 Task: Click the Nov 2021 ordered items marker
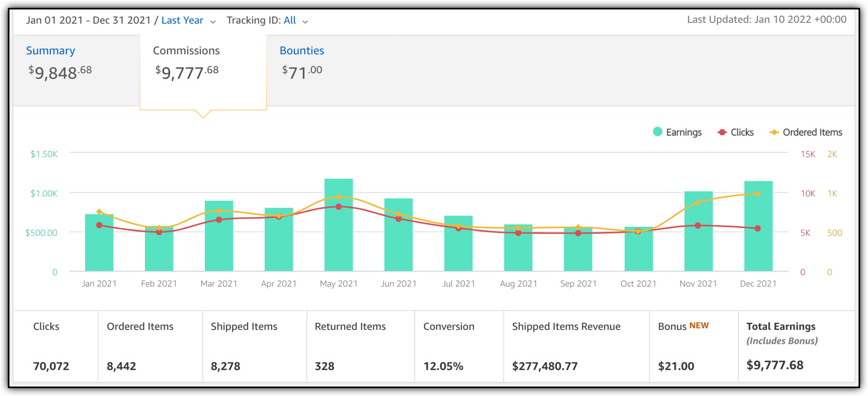[x=698, y=202]
